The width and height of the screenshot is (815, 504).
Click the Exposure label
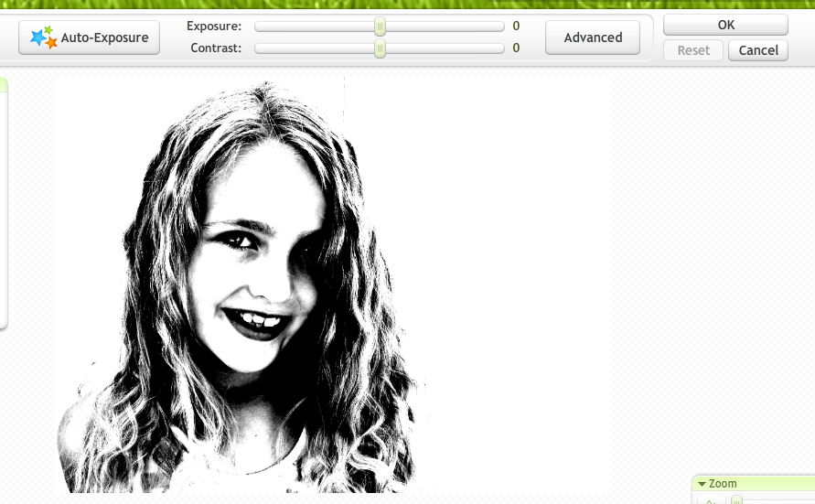click(x=214, y=26)
